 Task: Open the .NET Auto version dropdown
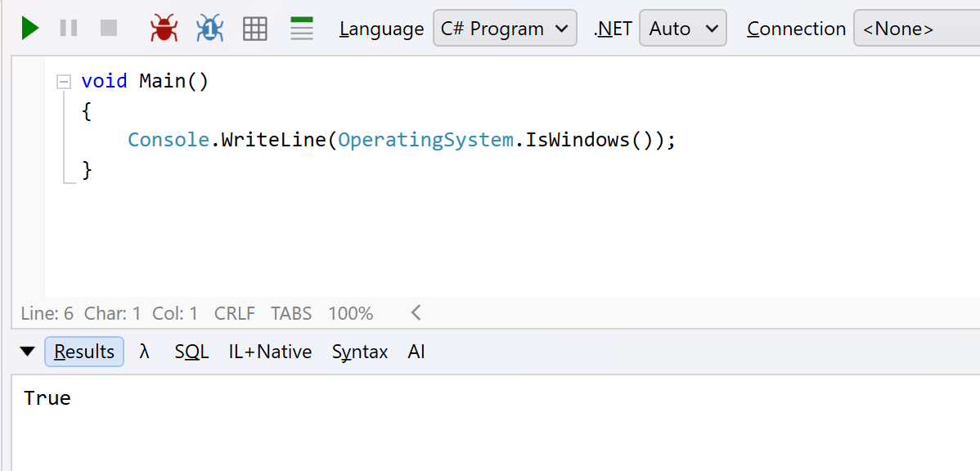tap(682, 28)
